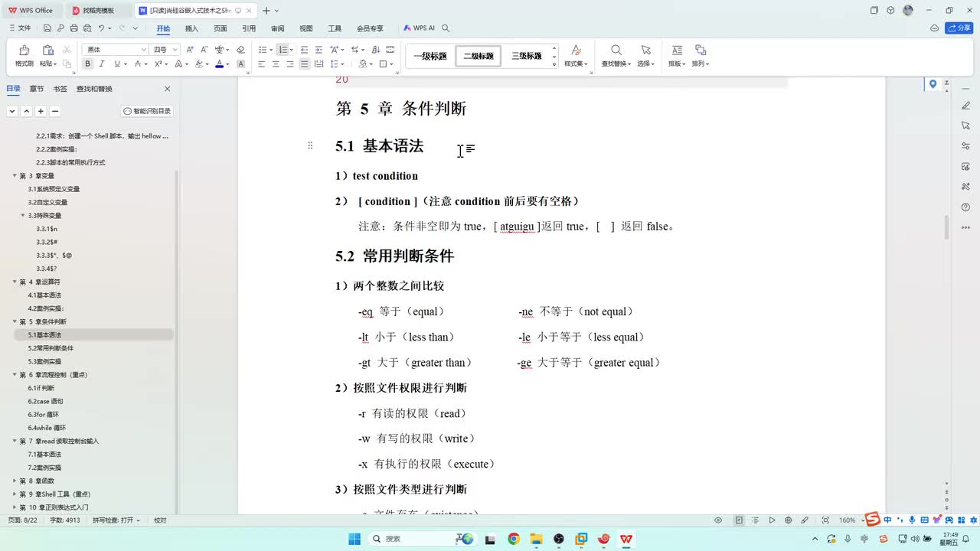Open the font size dropdown (四号)
Screen dimensions: 980x551
pyautogui.click(x=175, y=50)
